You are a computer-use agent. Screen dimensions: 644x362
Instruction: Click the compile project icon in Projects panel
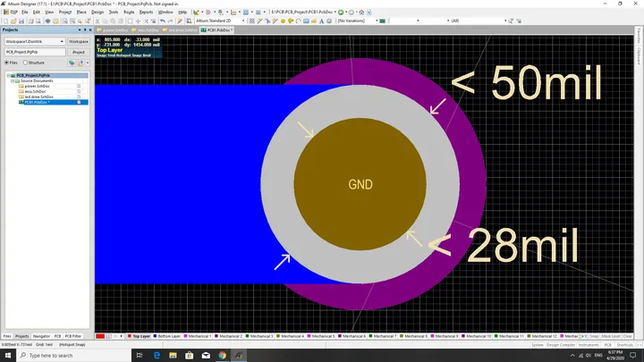[x=72, y=63]
